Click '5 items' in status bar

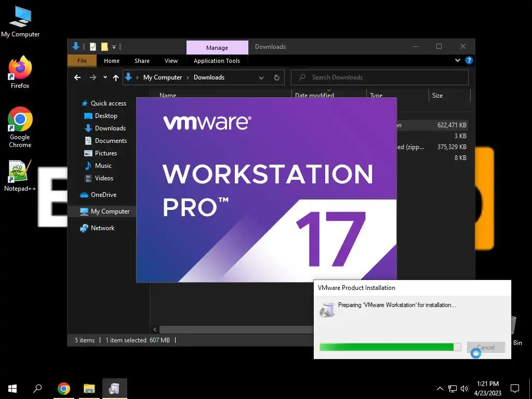point(85,340)
